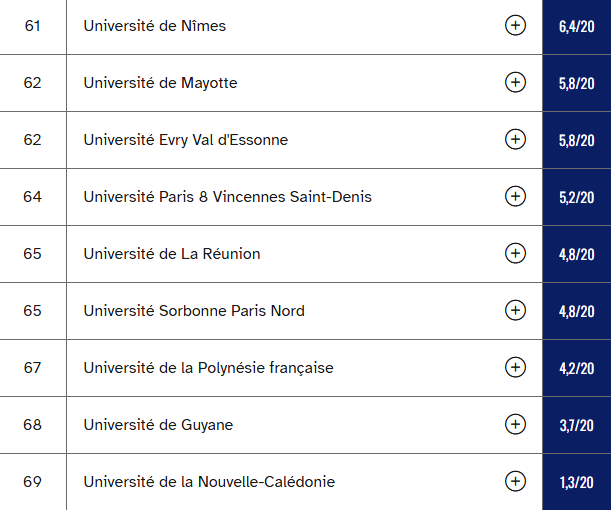Screen dimensions: 611x510
Task: Click plus icon beside Université de La Réunion
Action: 515,254
